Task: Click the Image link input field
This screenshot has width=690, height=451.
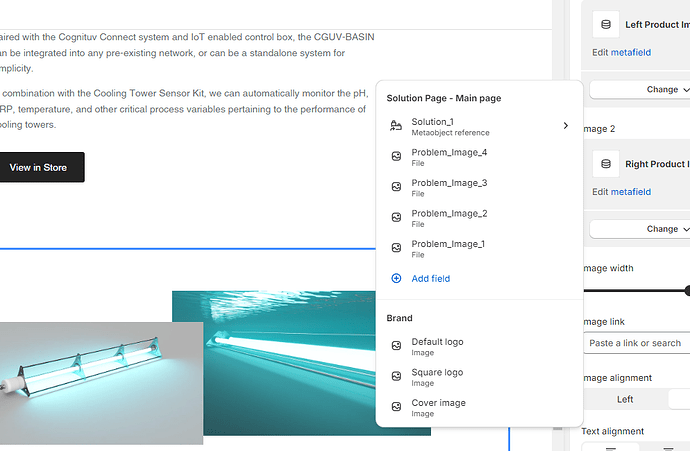Action: pyautogui.click(x=637, y=343)
